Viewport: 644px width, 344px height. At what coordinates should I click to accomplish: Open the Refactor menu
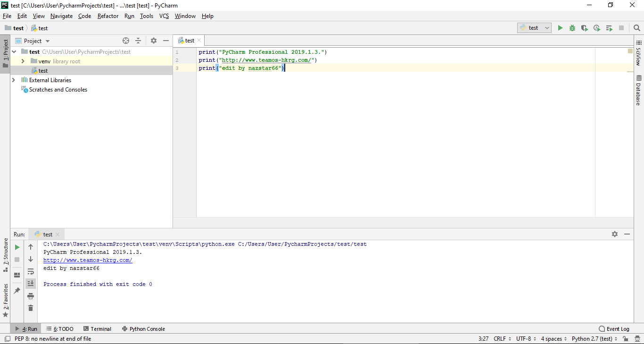coord(108,16)
